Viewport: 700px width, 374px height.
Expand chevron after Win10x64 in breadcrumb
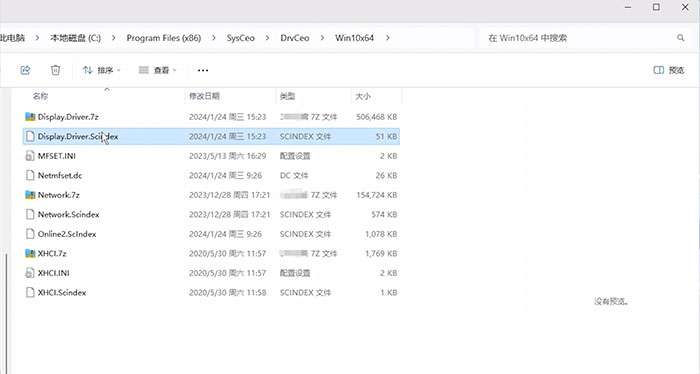(x=388, y=38)
